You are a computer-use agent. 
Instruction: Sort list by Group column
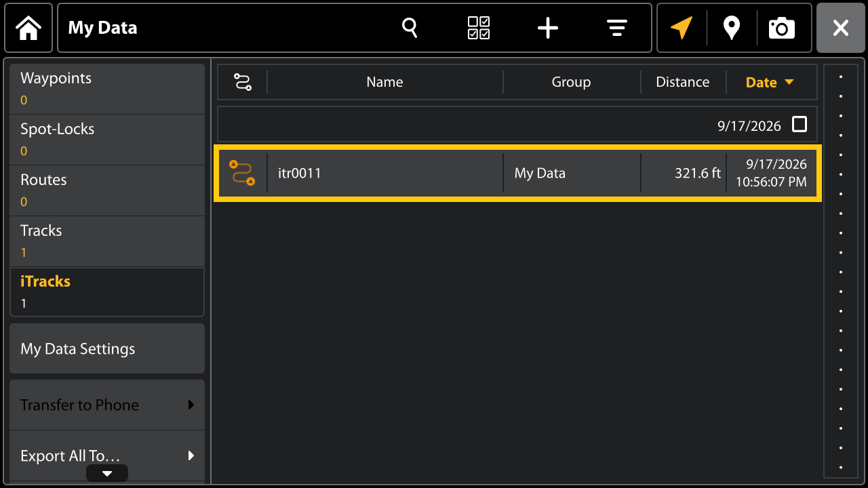(x=572, y=82)
